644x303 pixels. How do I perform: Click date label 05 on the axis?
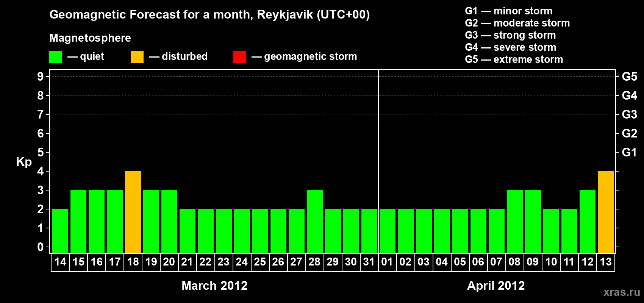click(x=460, y=262)
